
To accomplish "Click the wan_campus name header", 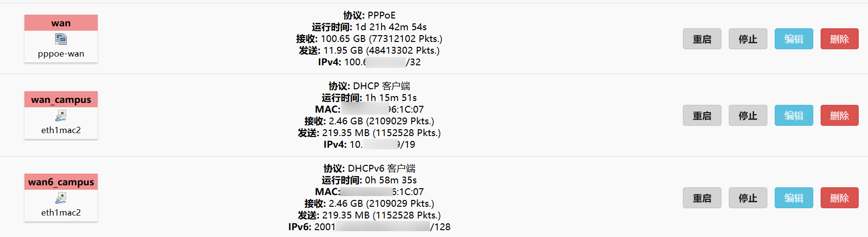I will pyautogui.click(x=61, y=99).
